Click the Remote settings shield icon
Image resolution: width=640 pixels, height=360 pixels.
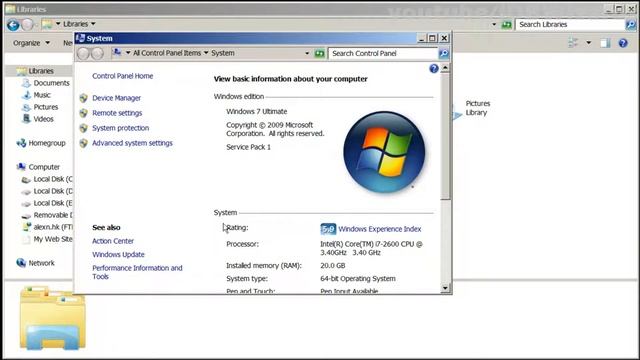pyautogui.click(x=84, y=113)
